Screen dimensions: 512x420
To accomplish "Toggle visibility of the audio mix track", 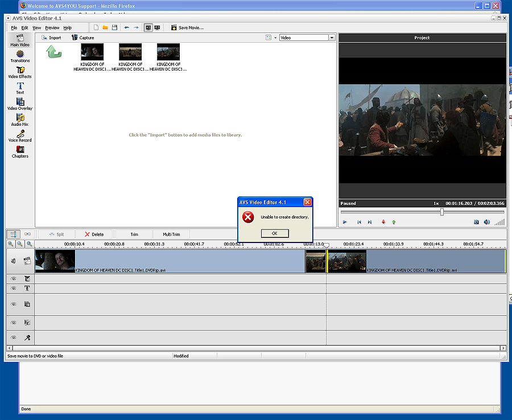I will pyautogui.click(x=14, y=323).
